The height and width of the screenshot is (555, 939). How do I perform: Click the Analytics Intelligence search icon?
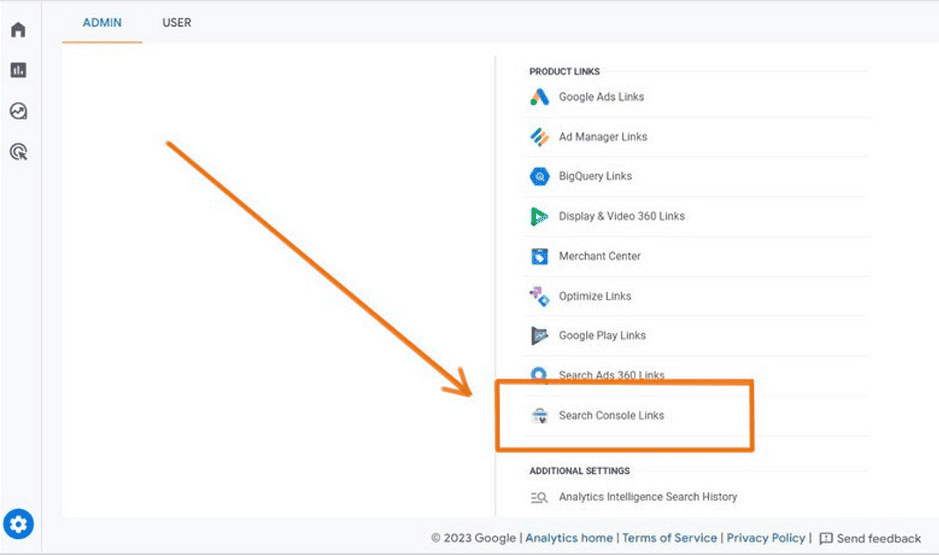pyautogui.click(x=539, y=498)
